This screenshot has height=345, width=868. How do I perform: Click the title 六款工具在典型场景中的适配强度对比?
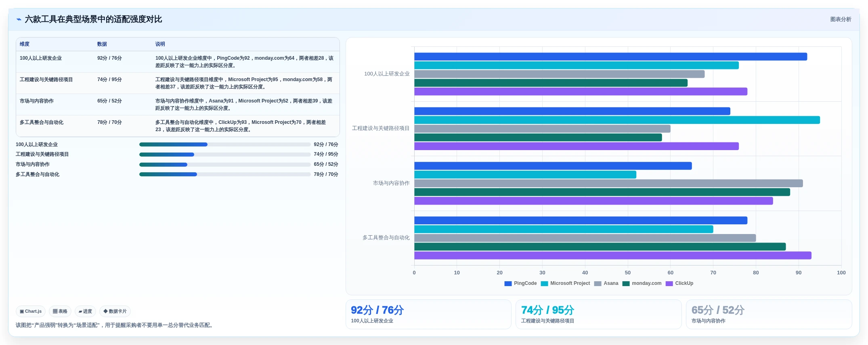[93, 19]
